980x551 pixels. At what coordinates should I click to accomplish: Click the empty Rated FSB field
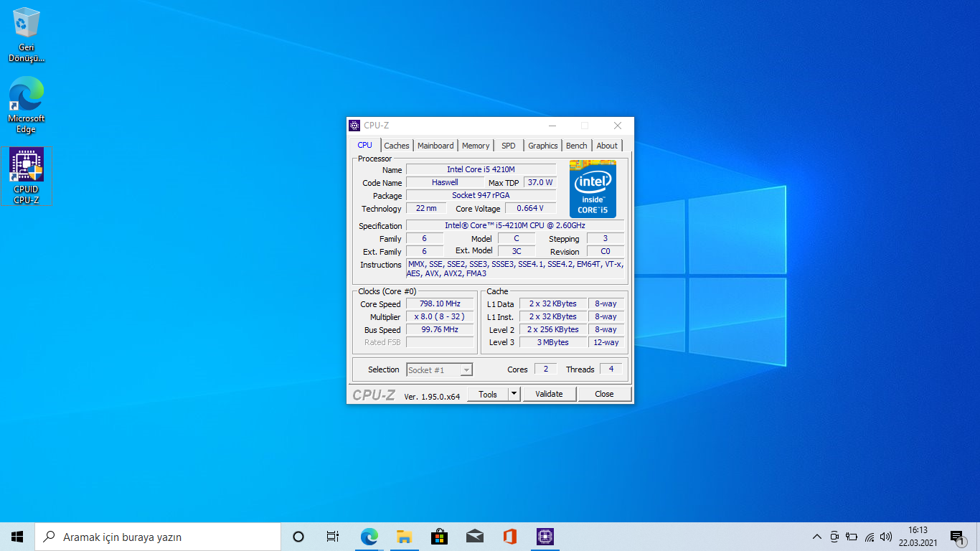(440, 342)
